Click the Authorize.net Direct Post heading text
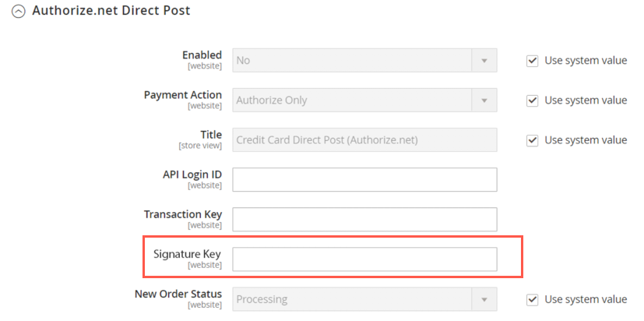The image size is (644, 321). (111, 11)
